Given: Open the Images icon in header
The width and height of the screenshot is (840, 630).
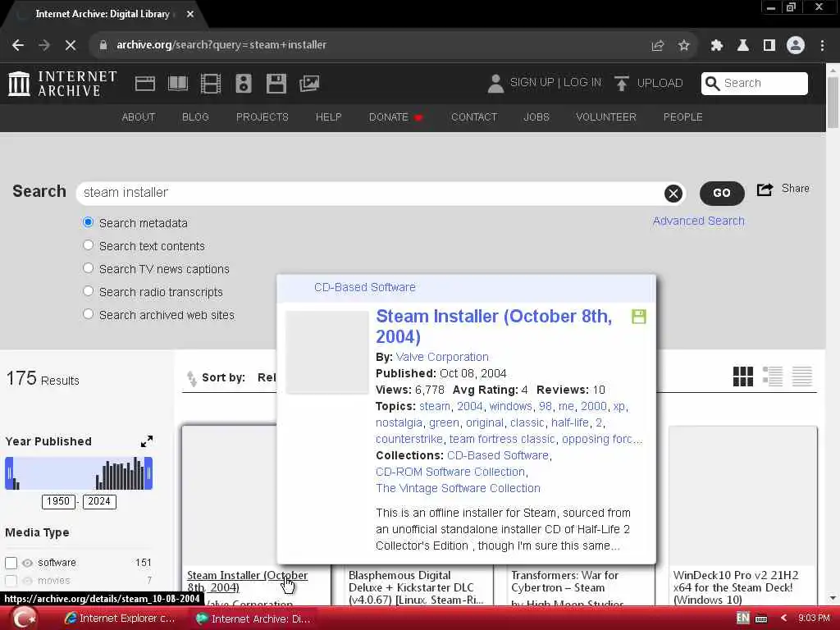Looking at the screenshot, I should pyautogui.click(x=309, y=84).
